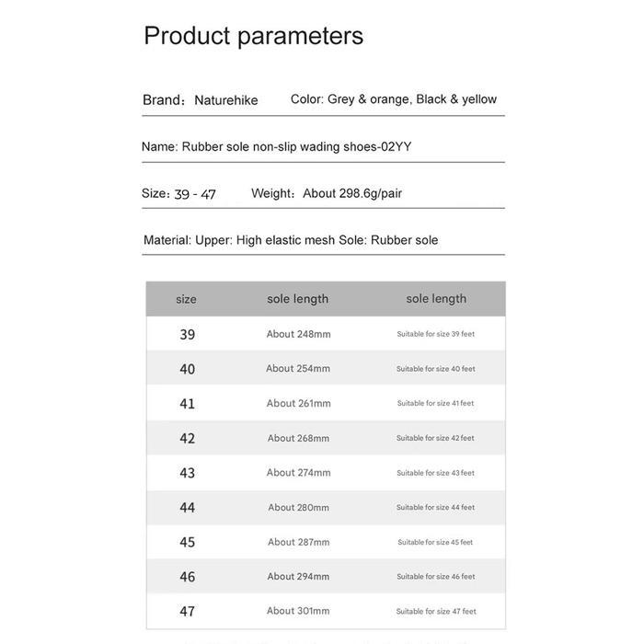The image size is (644, 644).
Task: Click the About 301mm cell
Action: click(x=298, y=611)
